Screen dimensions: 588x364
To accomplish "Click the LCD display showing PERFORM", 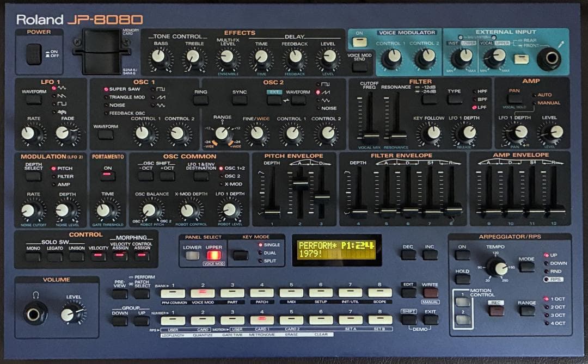I will 336,250.
